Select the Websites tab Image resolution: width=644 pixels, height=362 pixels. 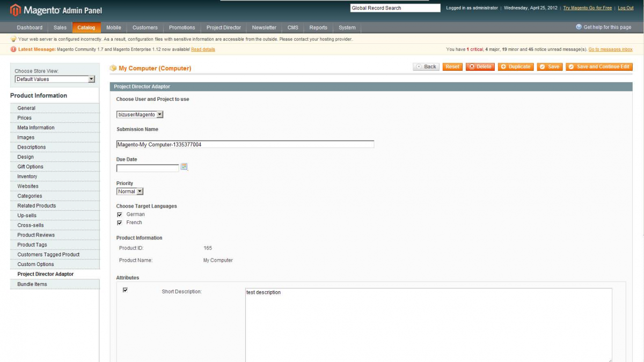55,186
